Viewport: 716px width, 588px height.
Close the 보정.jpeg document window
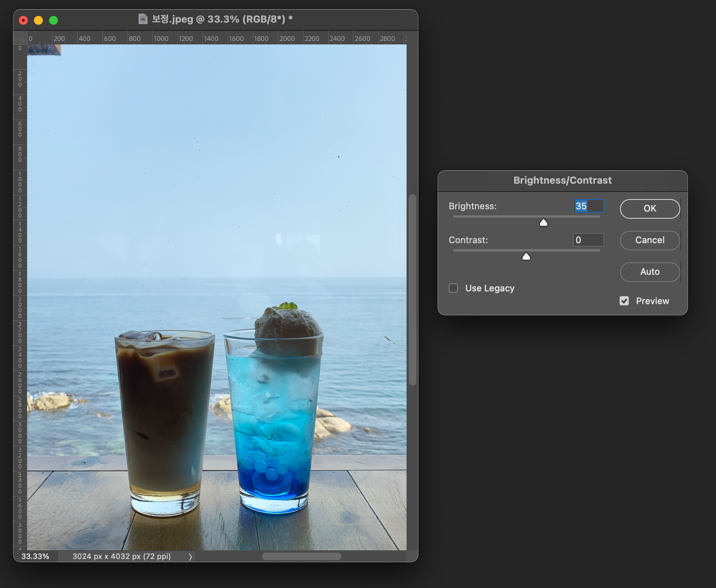pyautogui.click(x=23, y=20)
